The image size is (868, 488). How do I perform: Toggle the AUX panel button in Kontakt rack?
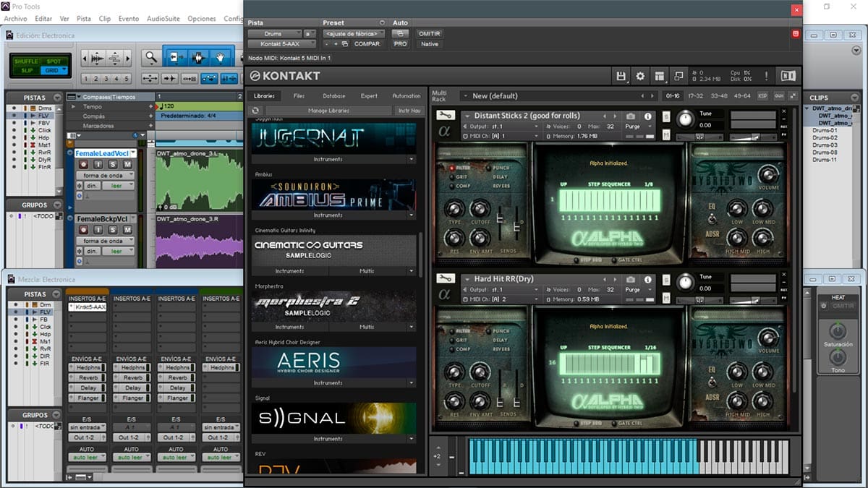coord(778,96)
